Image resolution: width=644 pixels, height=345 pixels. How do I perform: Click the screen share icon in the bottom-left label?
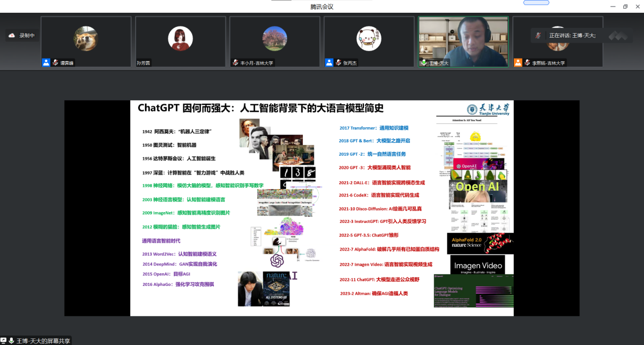point(4,341)
